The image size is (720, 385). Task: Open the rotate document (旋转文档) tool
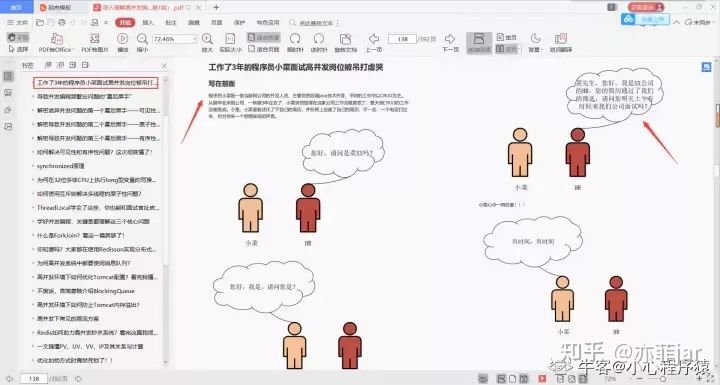click(345, 43)
